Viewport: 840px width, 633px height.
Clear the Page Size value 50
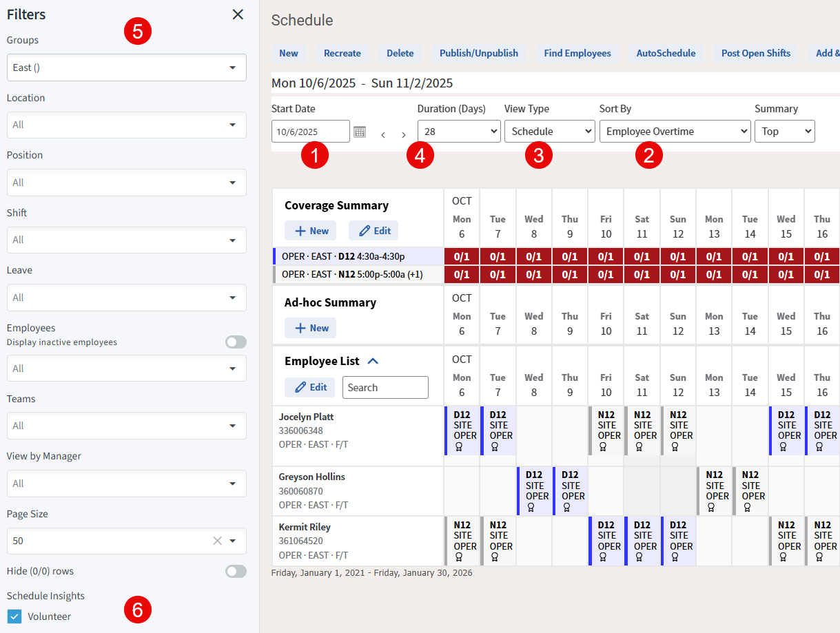click(217, 541)
